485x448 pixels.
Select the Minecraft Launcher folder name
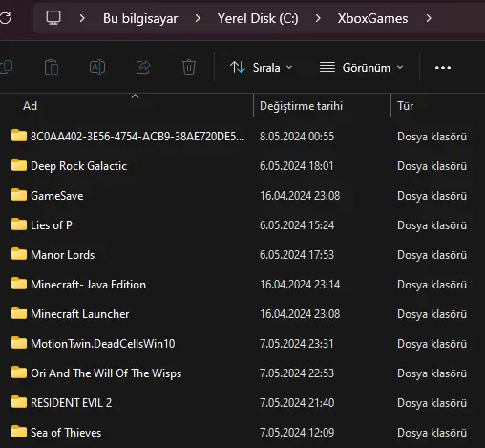pyautogui.click(x=80, y=314)
